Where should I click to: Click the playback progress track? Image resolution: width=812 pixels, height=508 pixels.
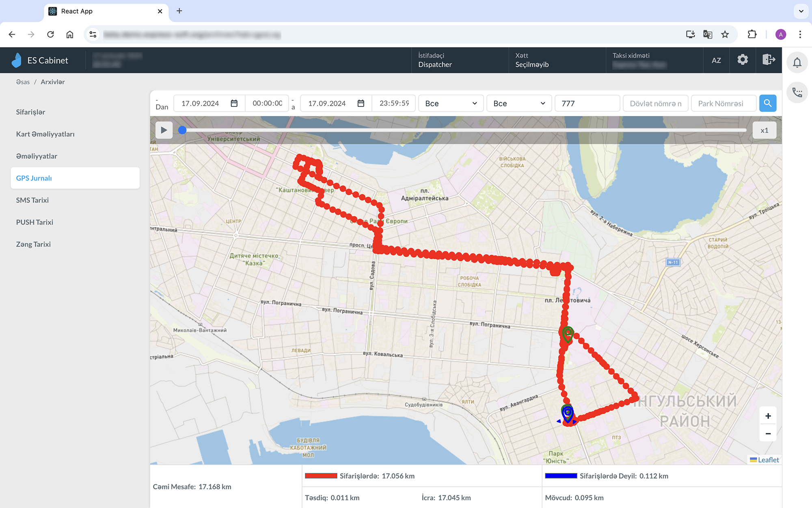(464, 130)
